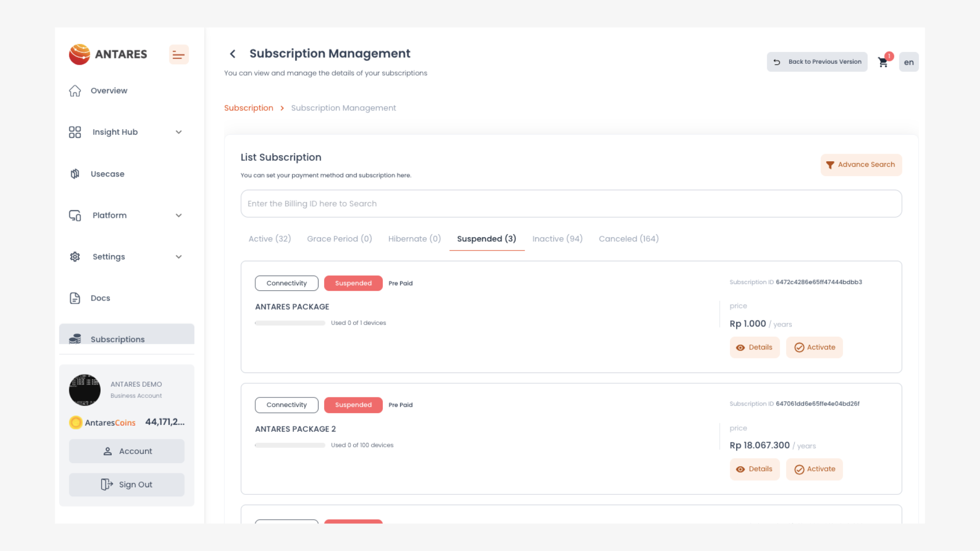Expand the Insight Hub menu chevron
The image size is (980, 551).
[179, 132]
